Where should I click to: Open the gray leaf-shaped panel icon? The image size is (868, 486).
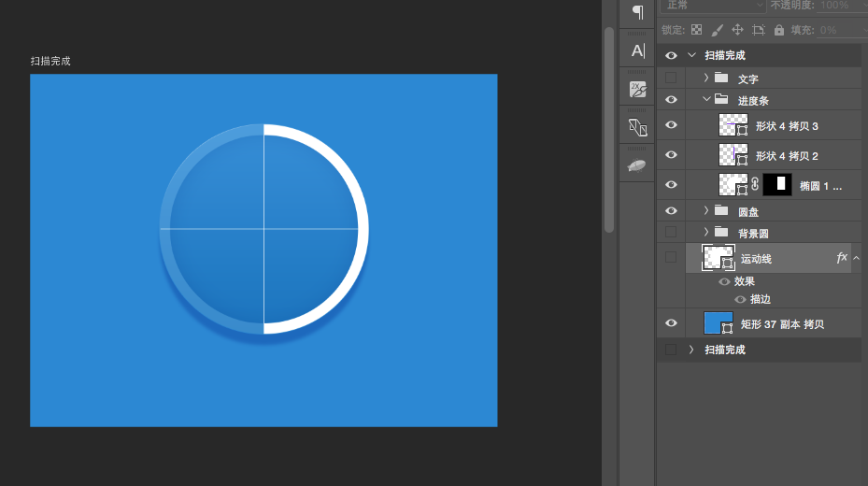point(637,165)
